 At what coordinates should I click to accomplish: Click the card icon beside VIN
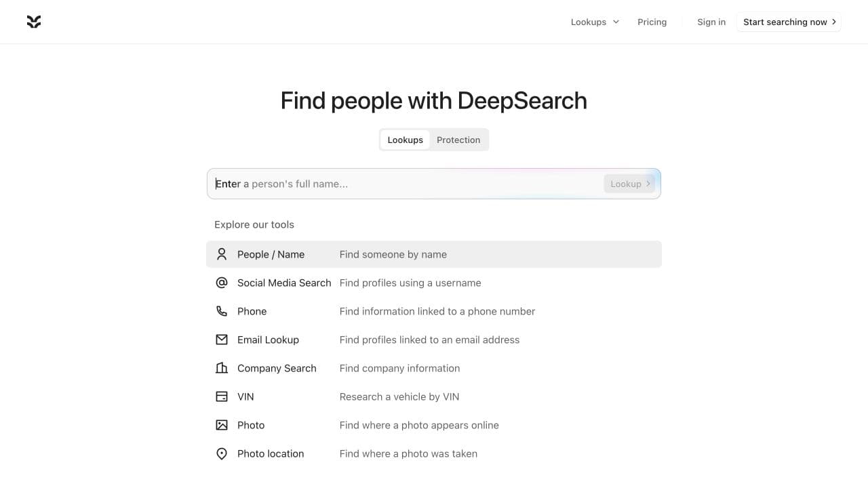[222, 396]
